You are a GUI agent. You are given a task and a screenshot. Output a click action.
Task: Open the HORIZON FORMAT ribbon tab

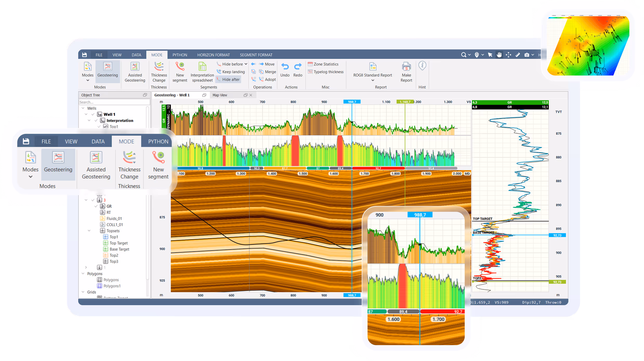tap(213, 55)
